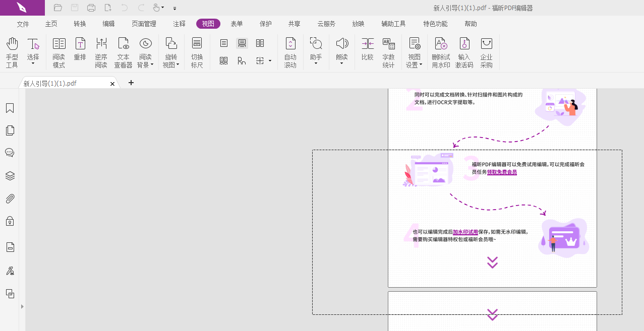Start 自动滚动 automatic scrolling
The image size is (644, 331).
(290, 49)
